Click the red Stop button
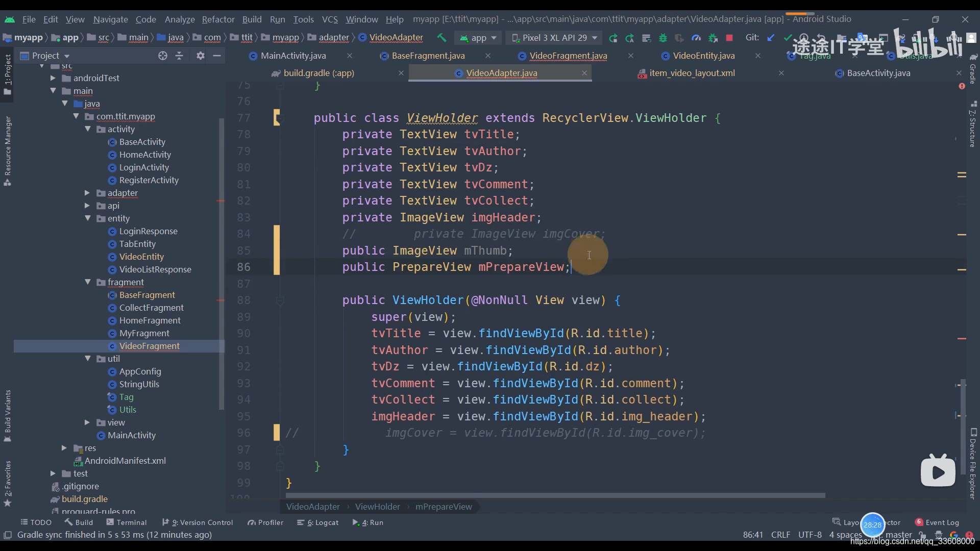Screen dimensions: 980x551 point(729,38)
